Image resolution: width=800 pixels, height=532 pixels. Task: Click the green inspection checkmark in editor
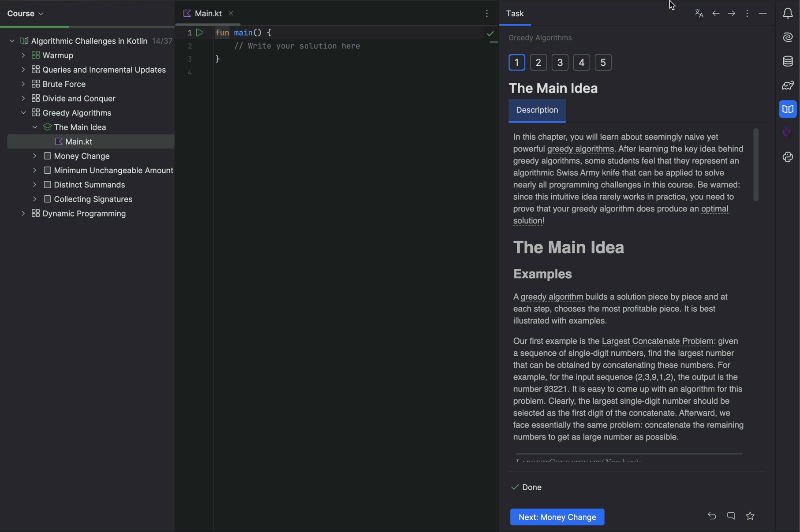point(490,33)
